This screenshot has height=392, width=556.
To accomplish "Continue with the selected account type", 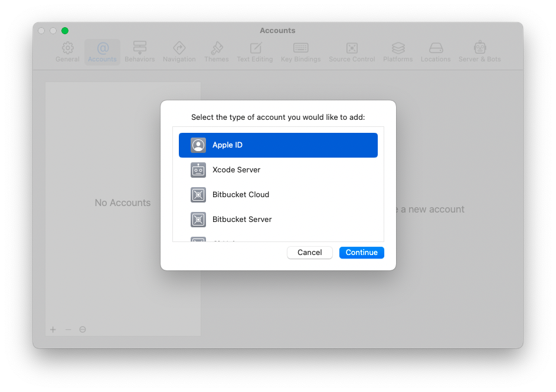I will 361,253.
